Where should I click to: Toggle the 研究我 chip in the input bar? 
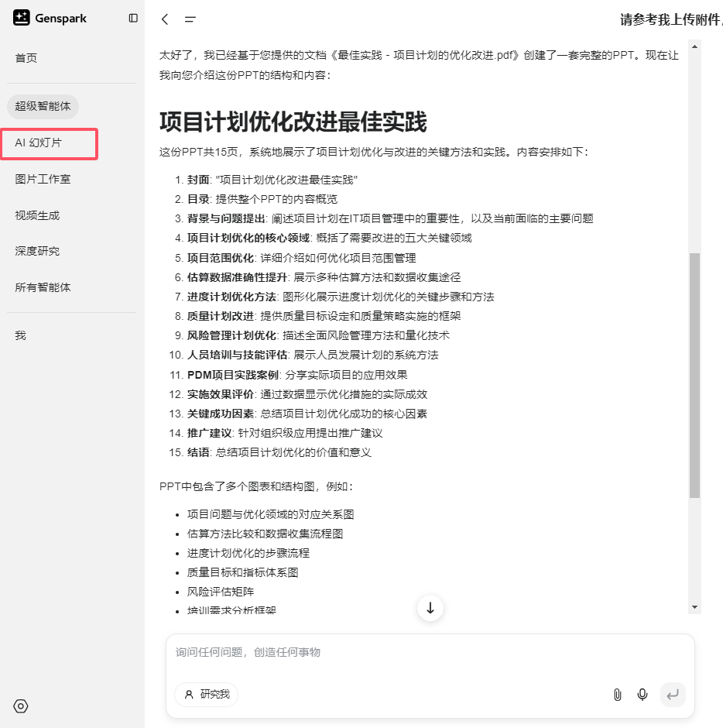(206, 695)
